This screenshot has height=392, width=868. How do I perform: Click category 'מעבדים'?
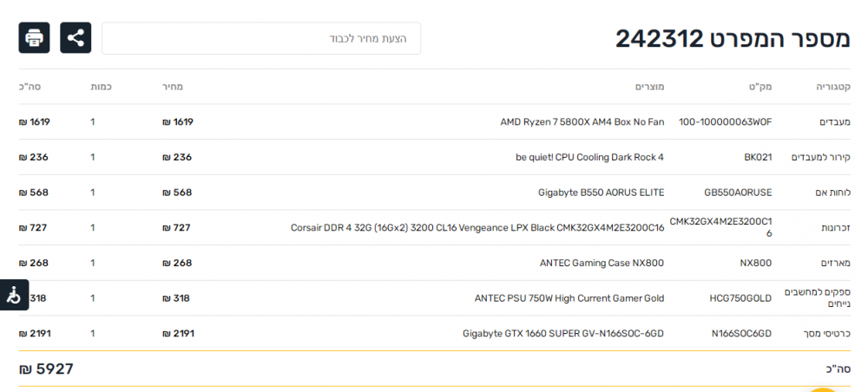coord(835,121)
